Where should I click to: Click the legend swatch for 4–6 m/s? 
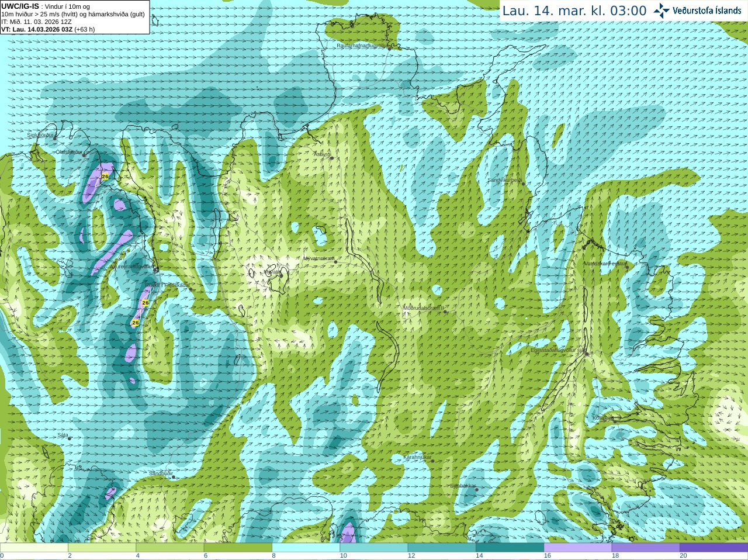170,548
